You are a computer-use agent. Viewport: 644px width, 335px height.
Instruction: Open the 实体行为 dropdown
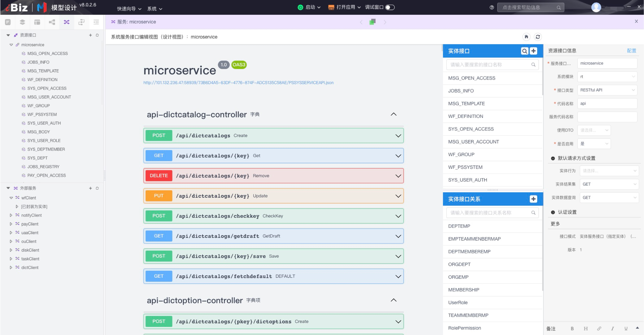click(x=609, y=171)
